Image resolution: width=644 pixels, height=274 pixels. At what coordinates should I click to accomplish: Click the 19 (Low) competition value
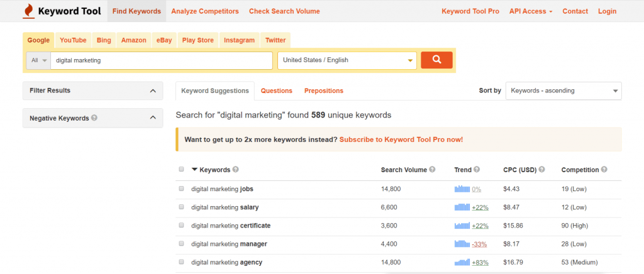click(574, 189)
